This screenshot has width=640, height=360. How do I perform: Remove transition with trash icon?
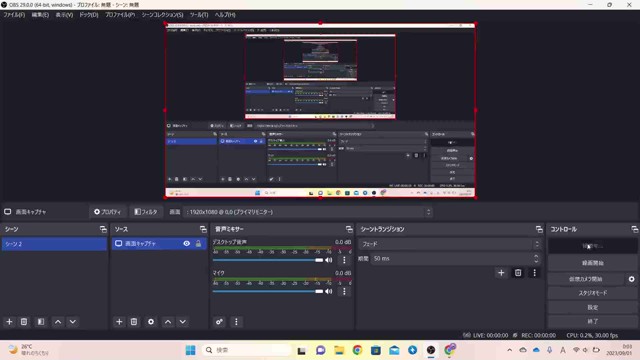(518, 273)
